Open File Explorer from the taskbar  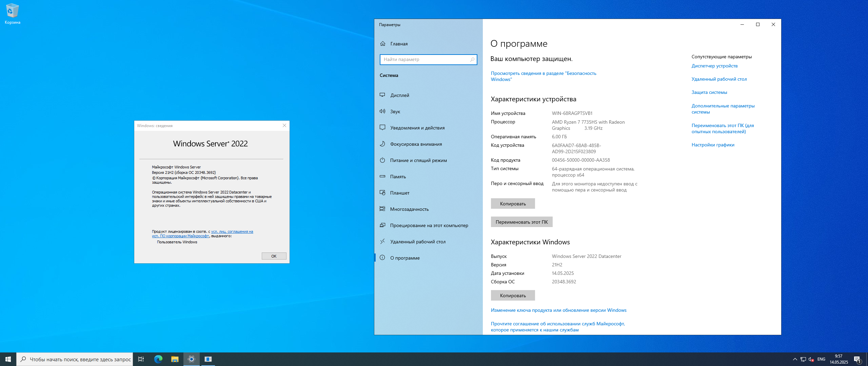(x=175, y=359)
